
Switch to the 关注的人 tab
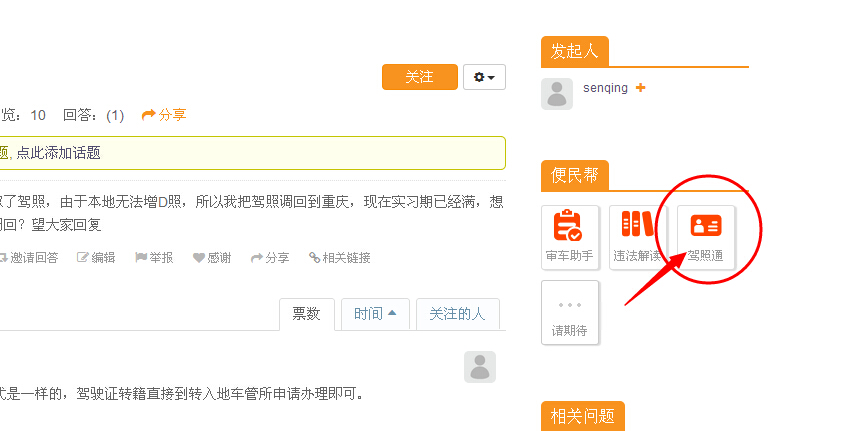click(458, 313)
